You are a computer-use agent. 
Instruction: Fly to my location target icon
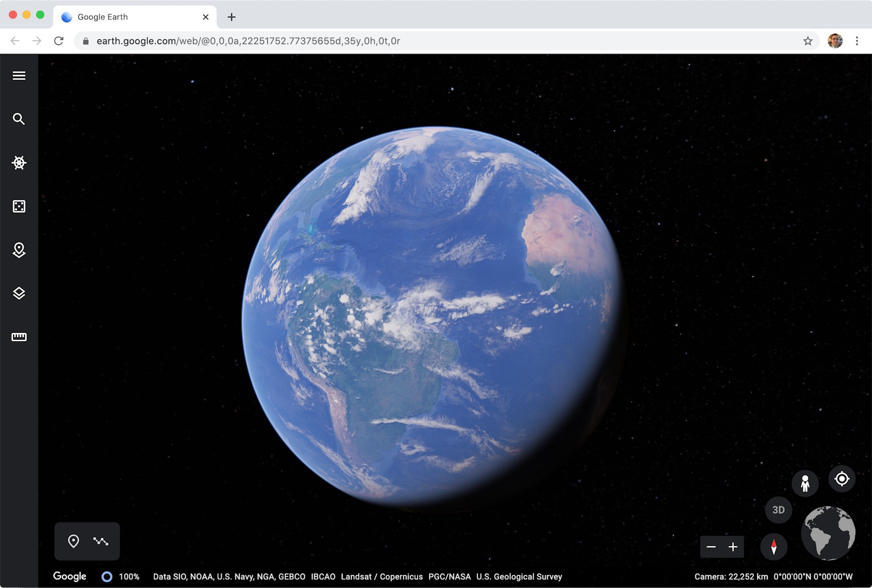pos(842,479)
